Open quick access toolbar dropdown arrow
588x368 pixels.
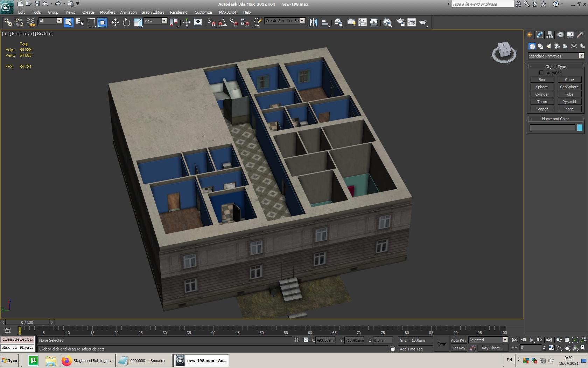(77, 4)
